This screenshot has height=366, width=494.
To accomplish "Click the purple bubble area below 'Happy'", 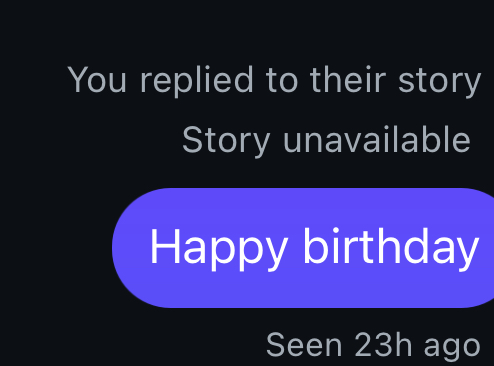I will [219, 288].
